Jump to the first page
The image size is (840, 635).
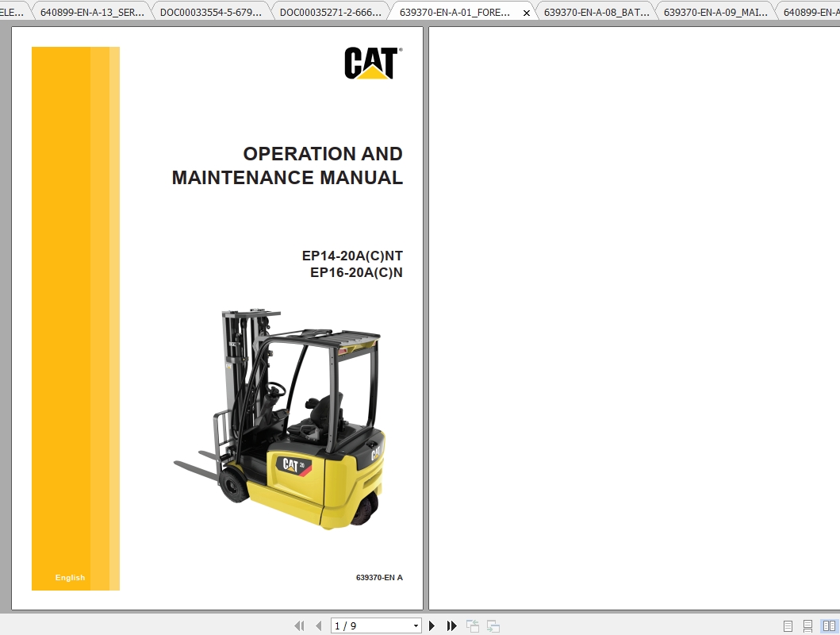(299, 625)
